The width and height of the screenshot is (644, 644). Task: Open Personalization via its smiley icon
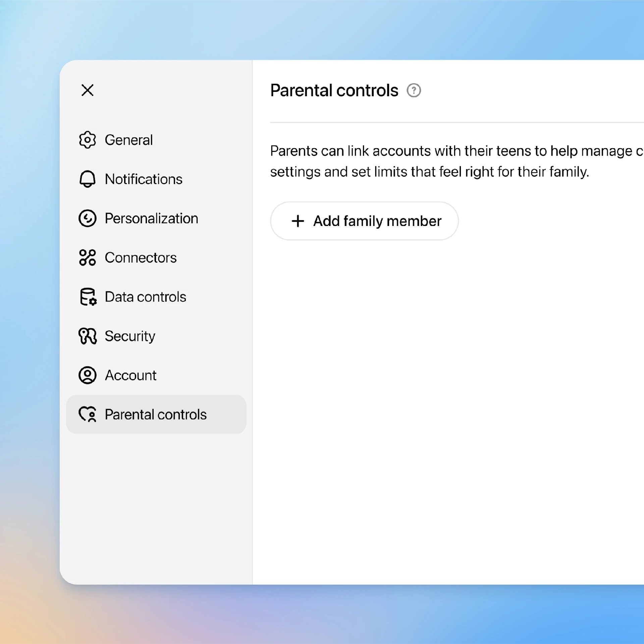click(x=88, y=218)
